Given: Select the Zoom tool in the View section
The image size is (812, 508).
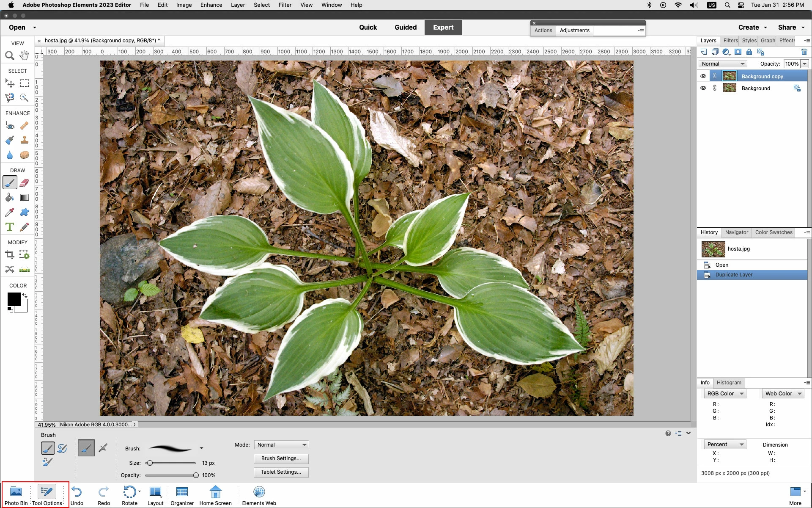Looking at the screenshot, I should 9,55.
